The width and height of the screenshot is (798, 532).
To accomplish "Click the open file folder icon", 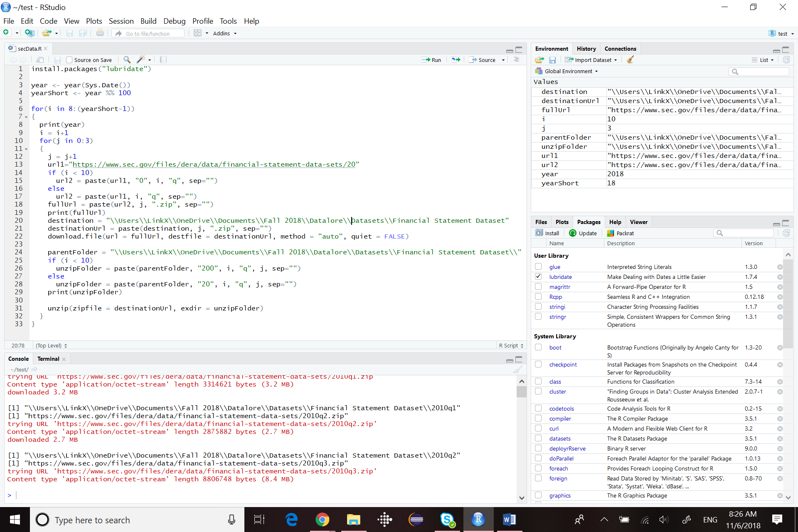I will click(47, 33).
